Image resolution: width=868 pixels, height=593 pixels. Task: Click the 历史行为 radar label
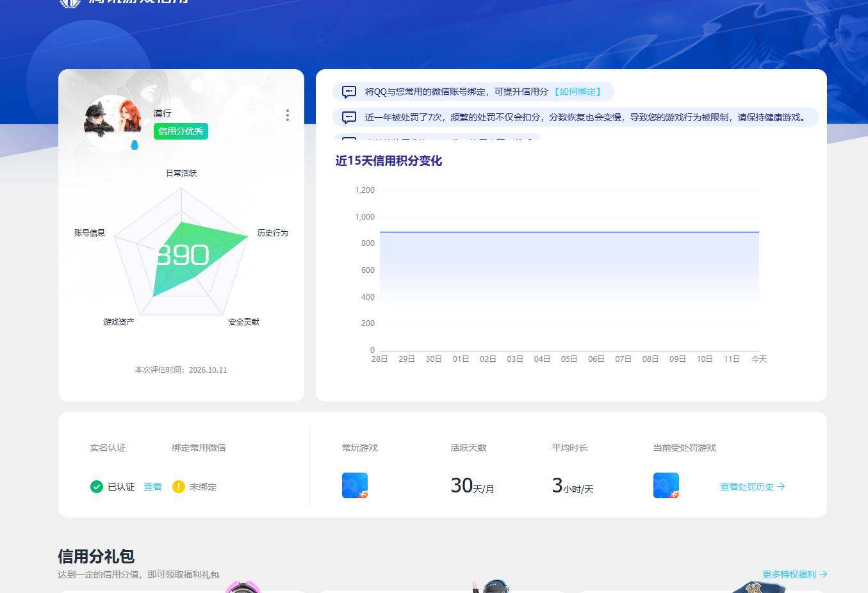click(x=273, y=232)
